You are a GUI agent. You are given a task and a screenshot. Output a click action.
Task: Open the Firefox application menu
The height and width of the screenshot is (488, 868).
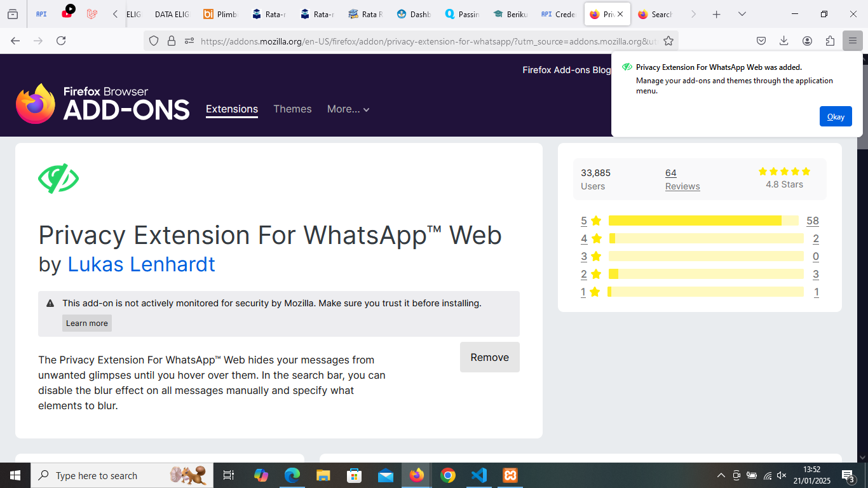coord(853,41)
